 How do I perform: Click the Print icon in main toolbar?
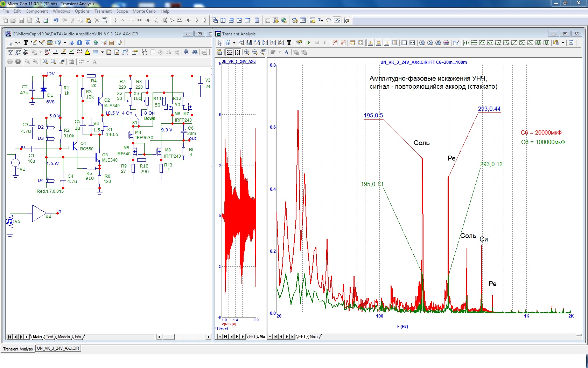(45, 20)
